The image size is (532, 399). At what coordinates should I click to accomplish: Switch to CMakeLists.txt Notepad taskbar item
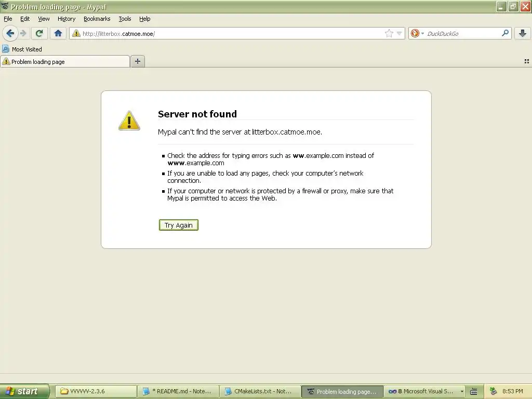click(260, 391)
